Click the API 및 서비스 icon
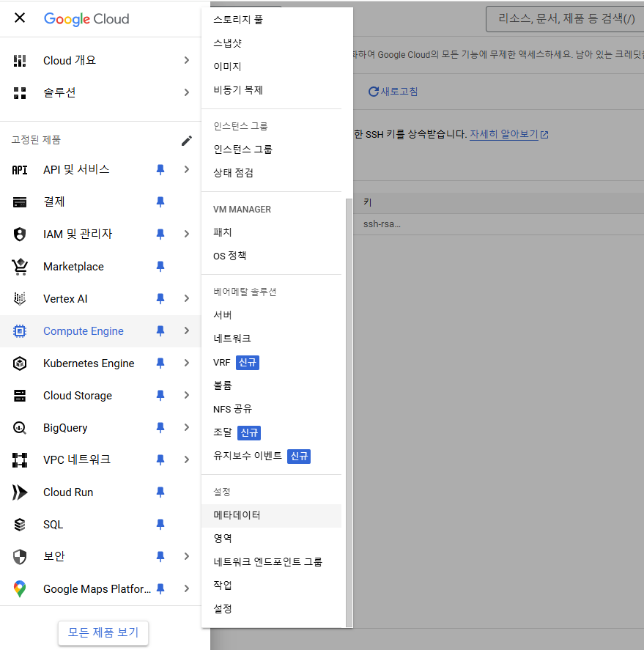 coord(20,170)
